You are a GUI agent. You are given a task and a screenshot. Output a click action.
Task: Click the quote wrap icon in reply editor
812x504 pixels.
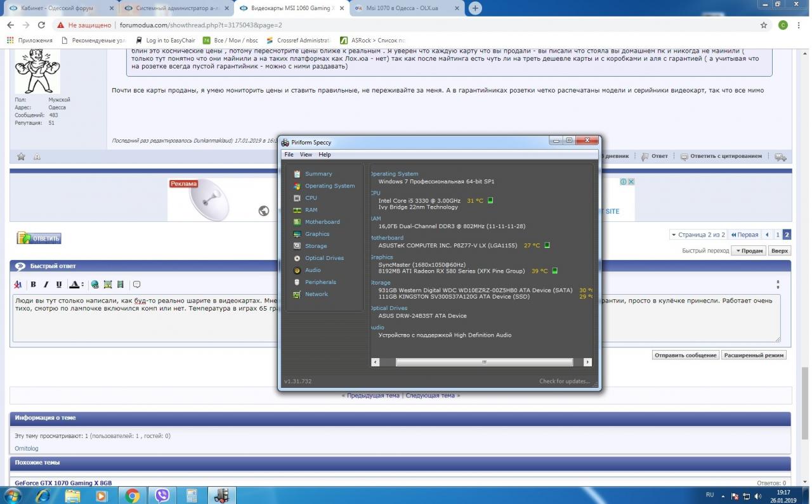136,285
